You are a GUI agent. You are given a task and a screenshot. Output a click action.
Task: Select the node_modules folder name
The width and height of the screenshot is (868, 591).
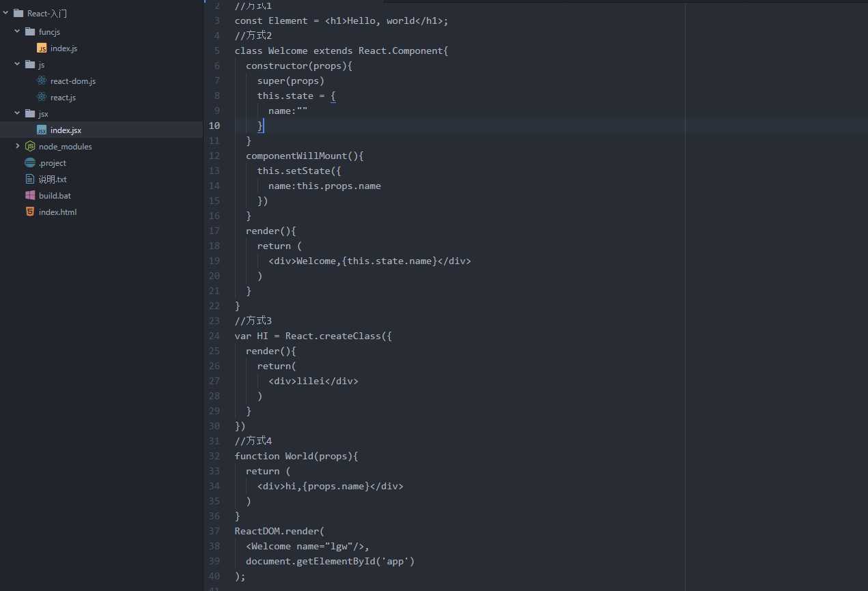coord(66,147)
